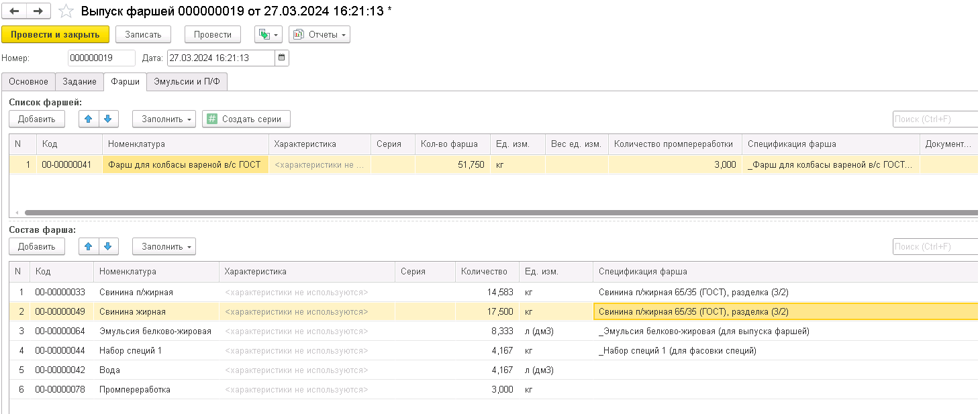Switch to the Задание tab
Viewport: 980px width, 414px height.
(x=80, y=81)
